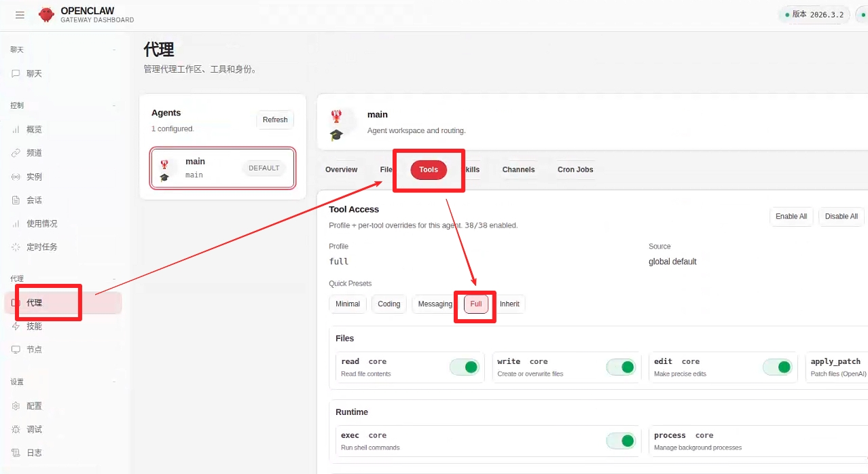The height and width of the screenshot is (474, 868).
Task: Collapse the 代理 sidebar section
Action: click(62, 278)
